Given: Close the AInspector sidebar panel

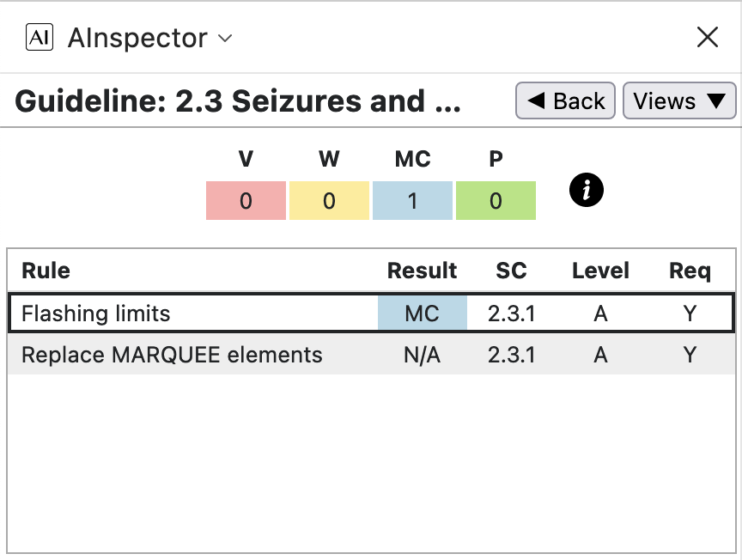Looking at the screenshot, I should pyautogui.click(x=707, y=37).
